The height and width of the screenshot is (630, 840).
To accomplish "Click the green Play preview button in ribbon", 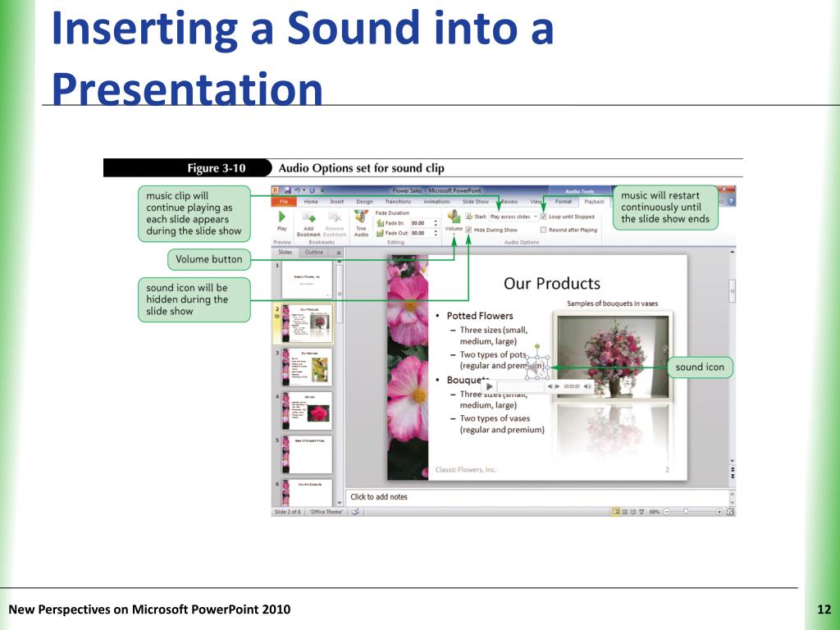I will (282, 217).
